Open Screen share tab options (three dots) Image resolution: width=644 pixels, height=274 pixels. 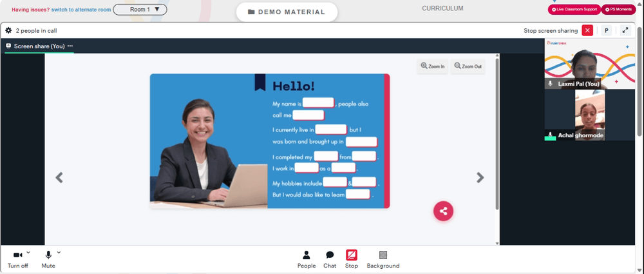tap(70, 46)
